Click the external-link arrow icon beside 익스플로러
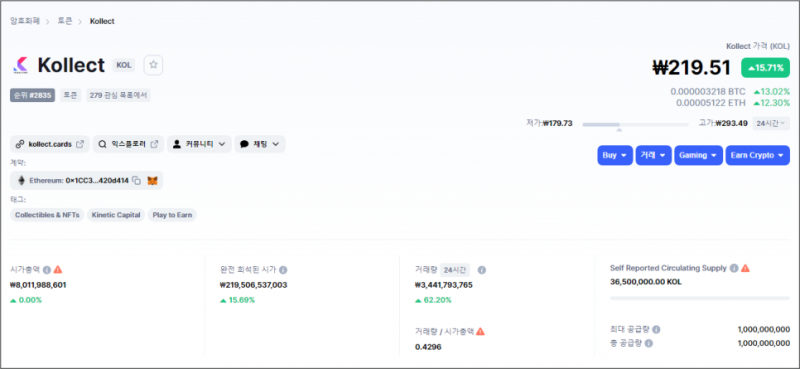Image resolution: width=800 pixels, height=369 pixels. pos(154,144)
